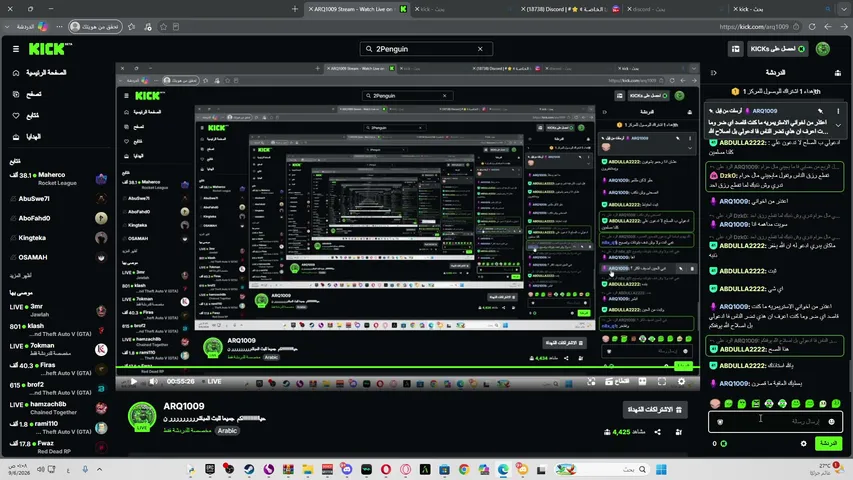Open OSAMAH channel in the sidebar
This screenshot has width=853, height=480.
[x=58, y=257]
